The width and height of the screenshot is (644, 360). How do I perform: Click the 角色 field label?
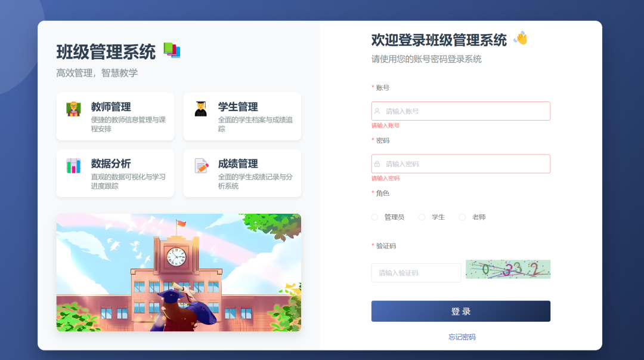[383, 193]
